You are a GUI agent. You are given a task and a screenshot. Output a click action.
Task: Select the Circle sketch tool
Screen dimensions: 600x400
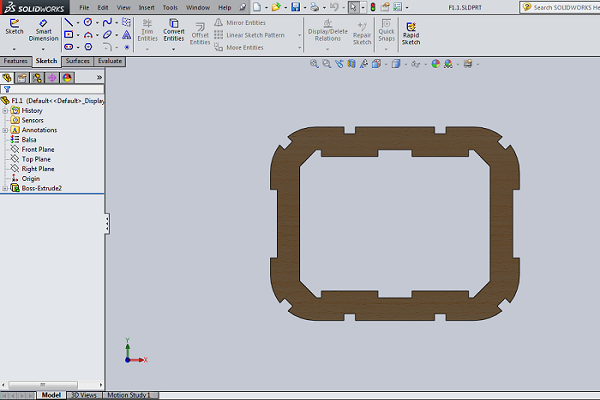88,22
